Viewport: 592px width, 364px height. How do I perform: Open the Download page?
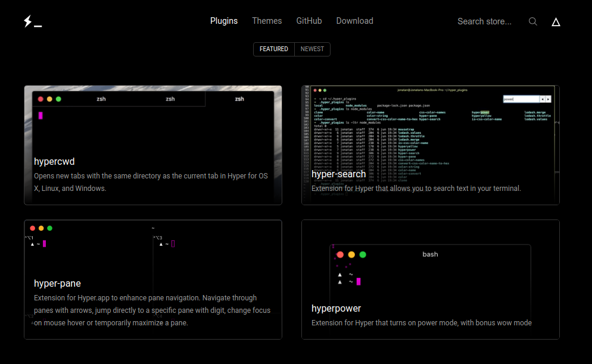[354, 21]
